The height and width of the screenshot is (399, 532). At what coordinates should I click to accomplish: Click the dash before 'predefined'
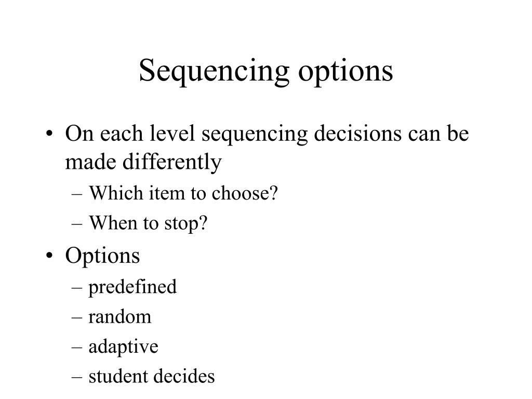click(77, 288)
